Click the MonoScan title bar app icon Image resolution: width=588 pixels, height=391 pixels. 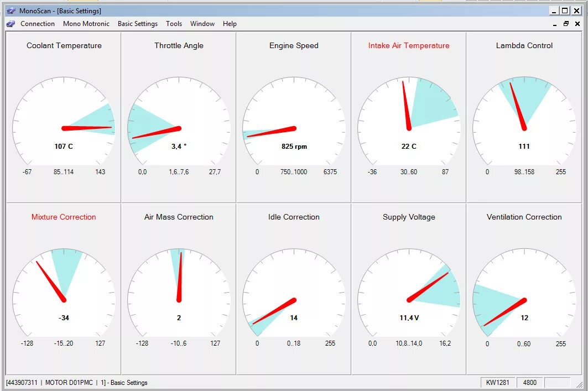[x=11, y=11]
